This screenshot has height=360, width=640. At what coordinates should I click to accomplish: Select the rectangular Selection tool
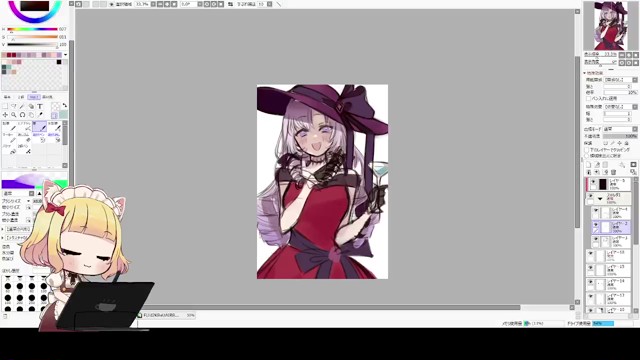coord(5,106)
